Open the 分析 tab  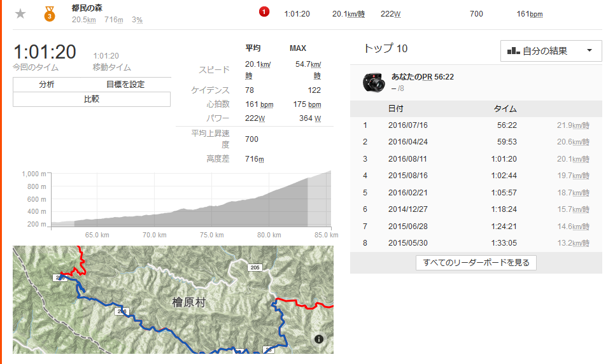pos(46,85)
